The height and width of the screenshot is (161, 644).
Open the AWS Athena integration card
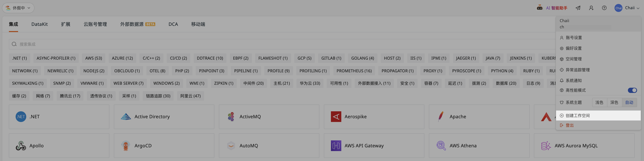pos(479,146)
